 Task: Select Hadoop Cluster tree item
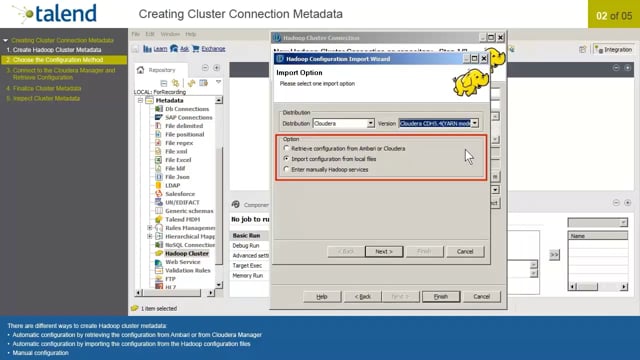tap(187, 253)
